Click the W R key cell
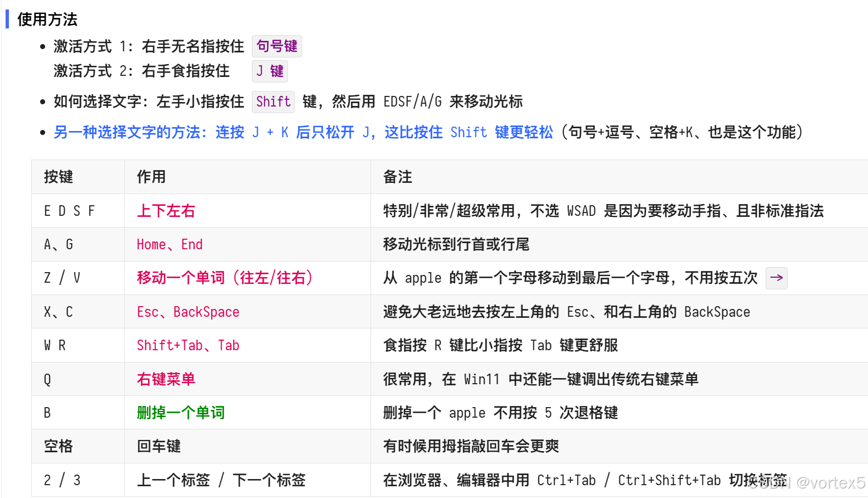 click(x=78, y=345)
